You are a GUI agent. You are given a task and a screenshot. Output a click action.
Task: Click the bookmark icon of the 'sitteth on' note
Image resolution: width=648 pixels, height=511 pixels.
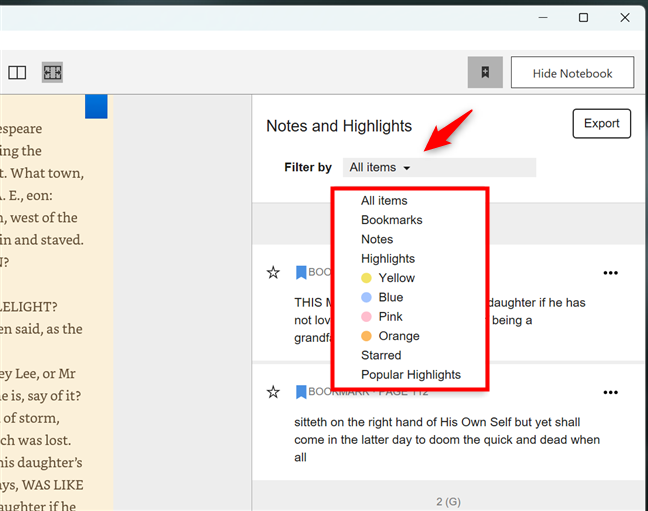pos(300,391)
